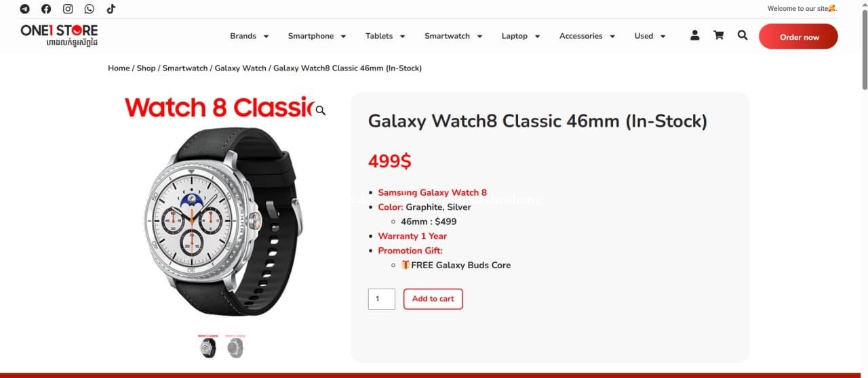Zoom product image with magnifier icon

tap(321, 110)
